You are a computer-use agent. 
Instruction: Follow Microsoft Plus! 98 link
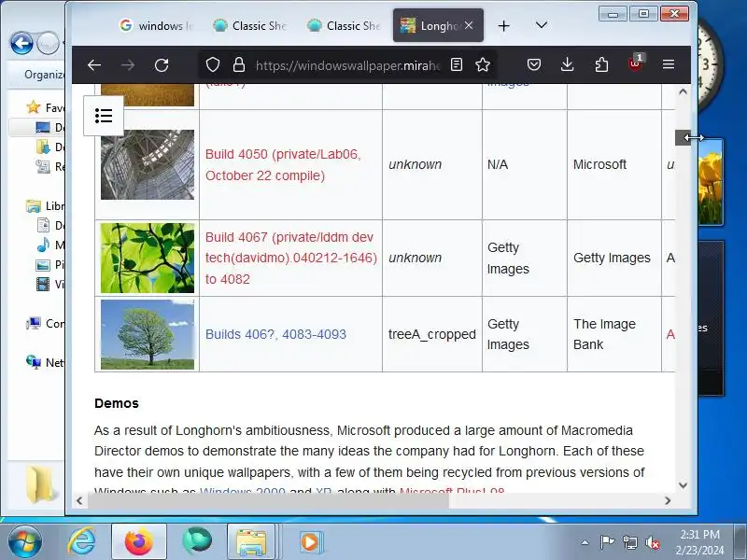pyautogui.click(x=452, y=491)
